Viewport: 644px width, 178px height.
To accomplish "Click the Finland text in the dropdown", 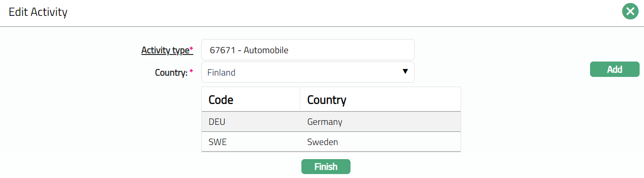I will [x=221, y=73].
